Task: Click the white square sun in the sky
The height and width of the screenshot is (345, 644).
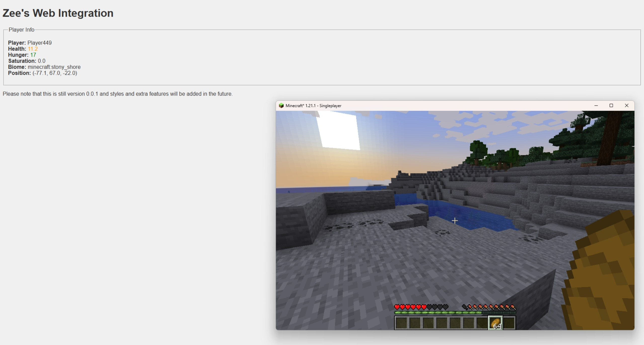Action: [338, 130]
